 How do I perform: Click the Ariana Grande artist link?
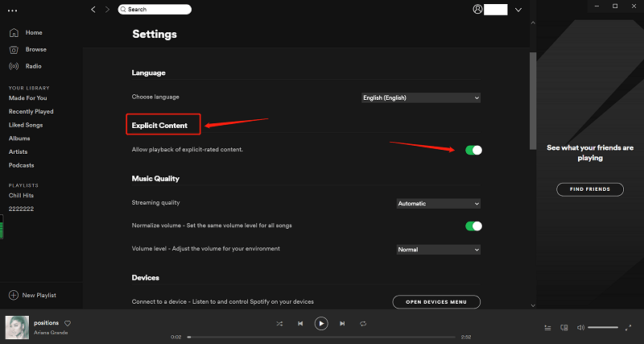click(x=51, y=333)
